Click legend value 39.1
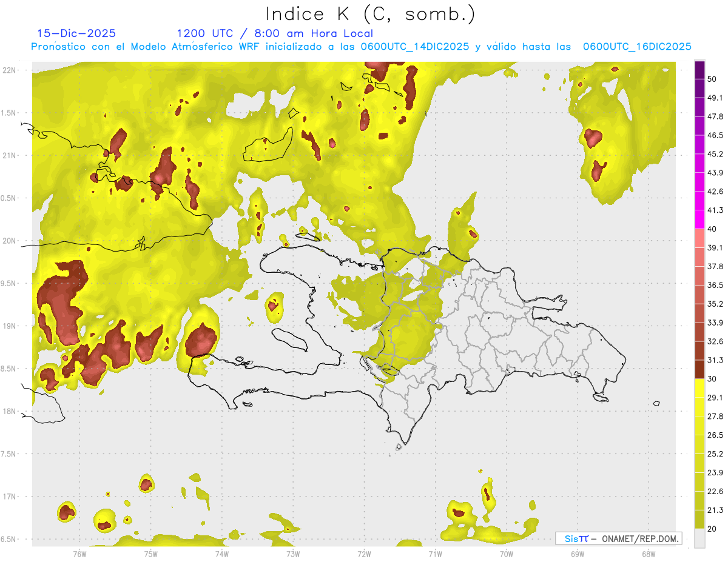Image resolution: width=728 pixels, height=562 pixels. pos(715,247)
